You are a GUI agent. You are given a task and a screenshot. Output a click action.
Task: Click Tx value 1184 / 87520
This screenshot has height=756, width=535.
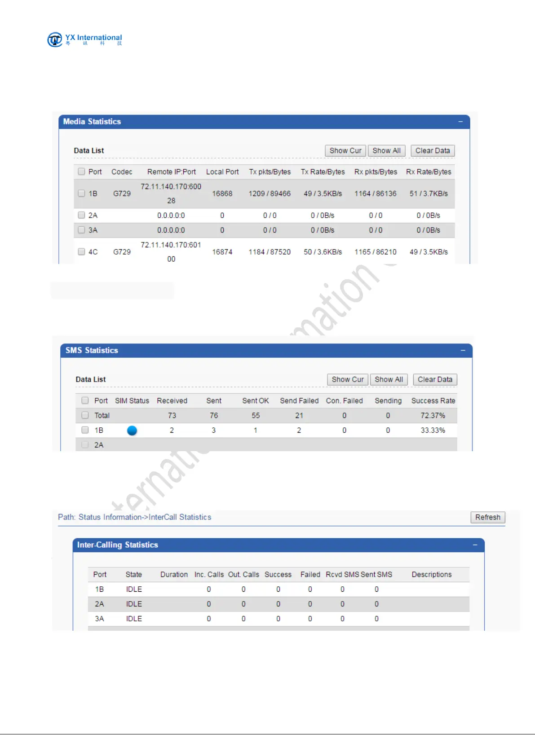click(270, 252)
